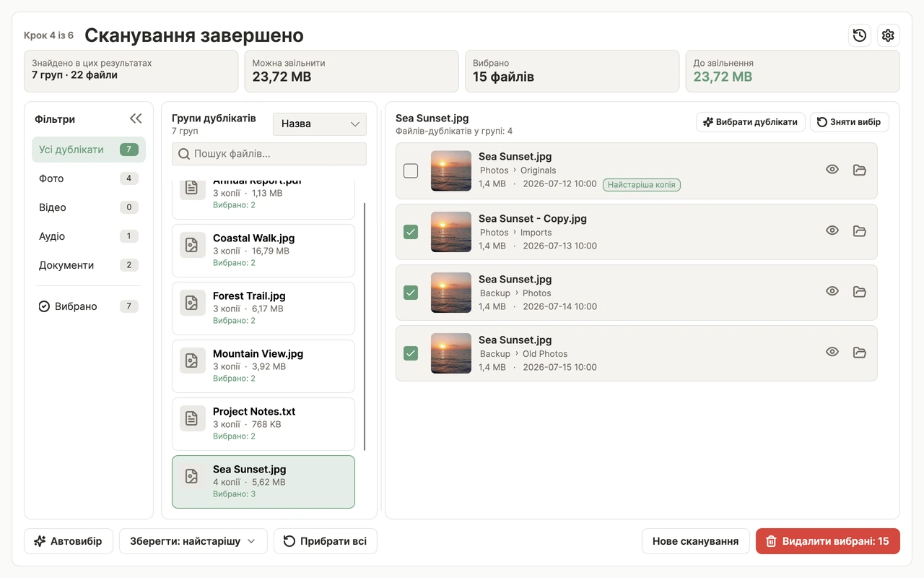Click the Coastal Walk.jpg image file icon
924x578 pixels.
[192, 246]
